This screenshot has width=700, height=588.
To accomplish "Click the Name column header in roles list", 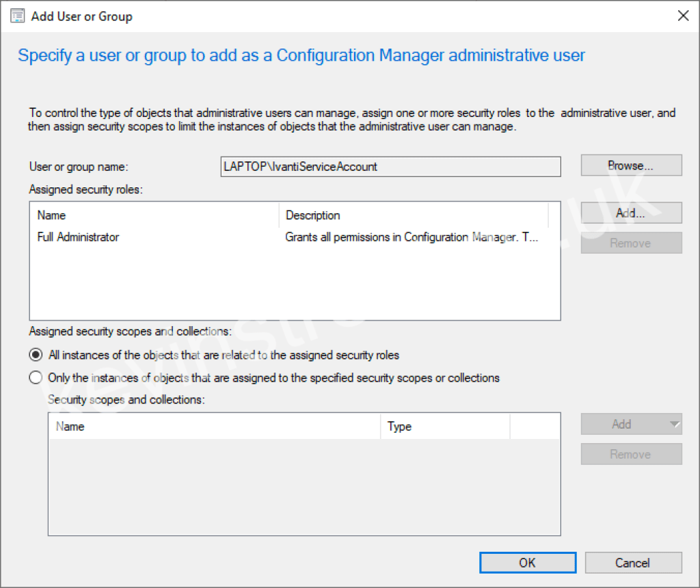I will (51, 215).
